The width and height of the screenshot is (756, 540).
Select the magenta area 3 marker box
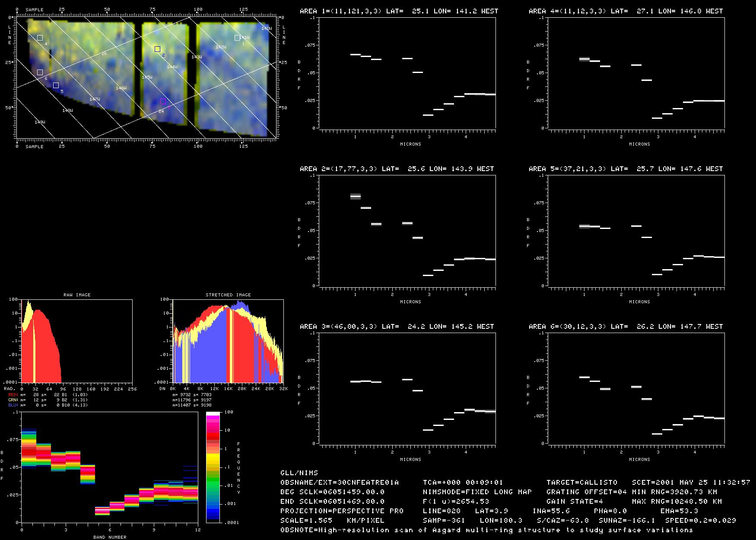(163, 102)
